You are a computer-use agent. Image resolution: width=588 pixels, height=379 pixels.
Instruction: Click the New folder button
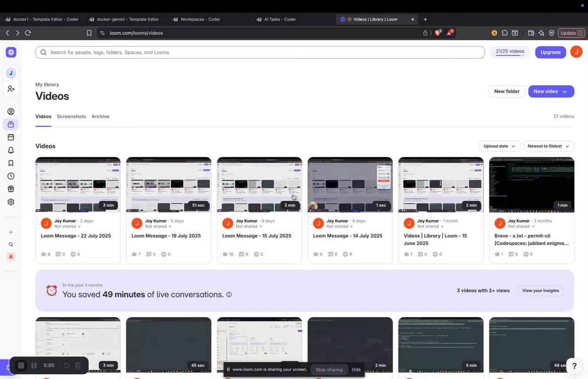point(507,91)
